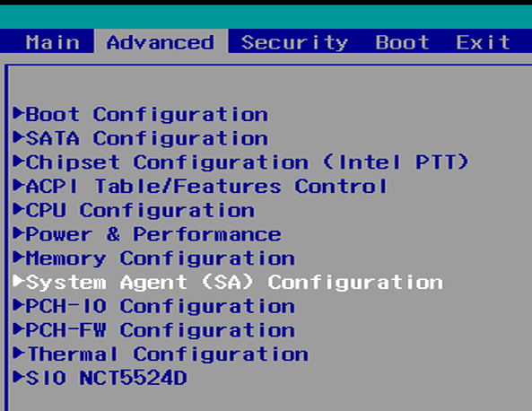This screenshot has height=411, width=532.
Task: Open PCH-FW Configuration submenu
Action: 161,330
